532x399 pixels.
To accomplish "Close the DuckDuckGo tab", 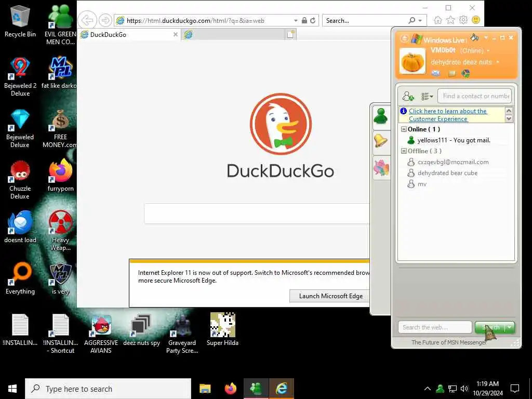I will pos(176,34).
